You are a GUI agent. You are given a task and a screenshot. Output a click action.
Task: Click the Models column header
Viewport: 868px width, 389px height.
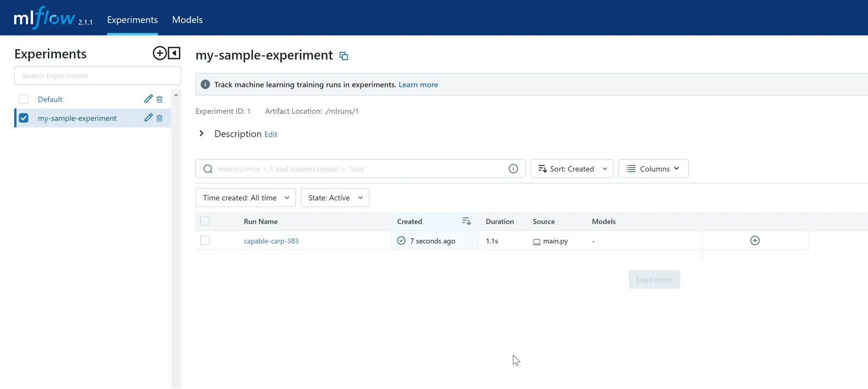point(604,221)
